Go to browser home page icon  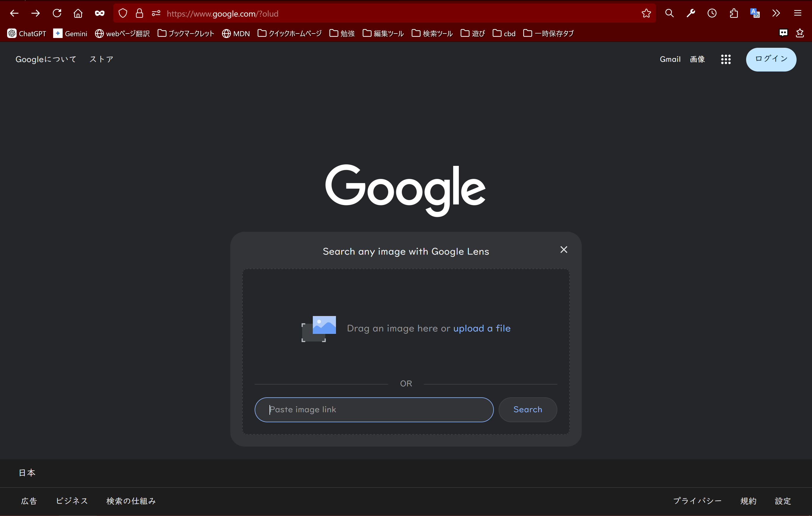78,13
